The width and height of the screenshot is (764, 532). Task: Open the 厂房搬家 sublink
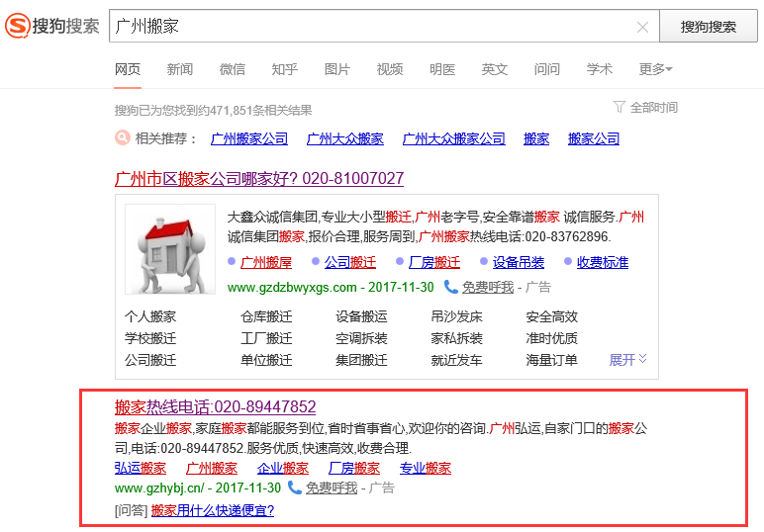point(354,469)
